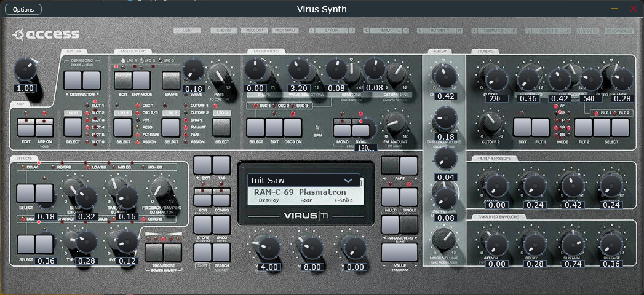Image resolution: width=644 pixels, height=295 pixels.
Task: Click the soft knob showing 8.00
Action: pos(312,247)
